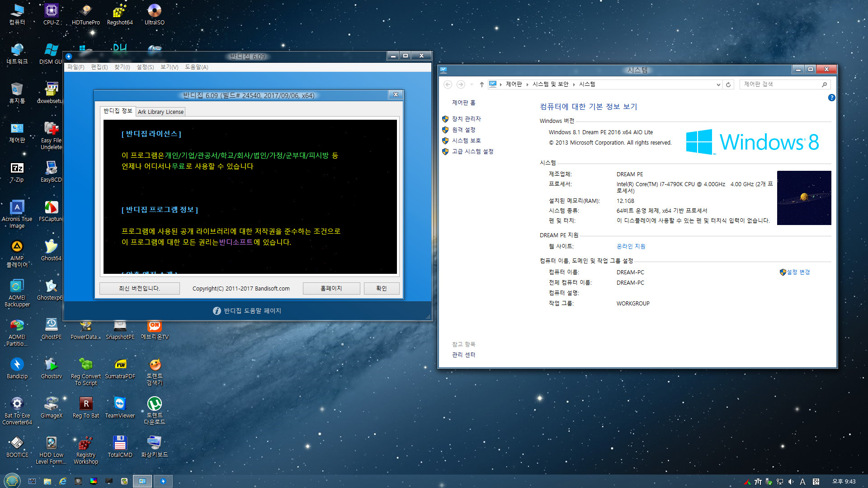
Task: Open TotalCMD from the desktop
Action: 120,447
